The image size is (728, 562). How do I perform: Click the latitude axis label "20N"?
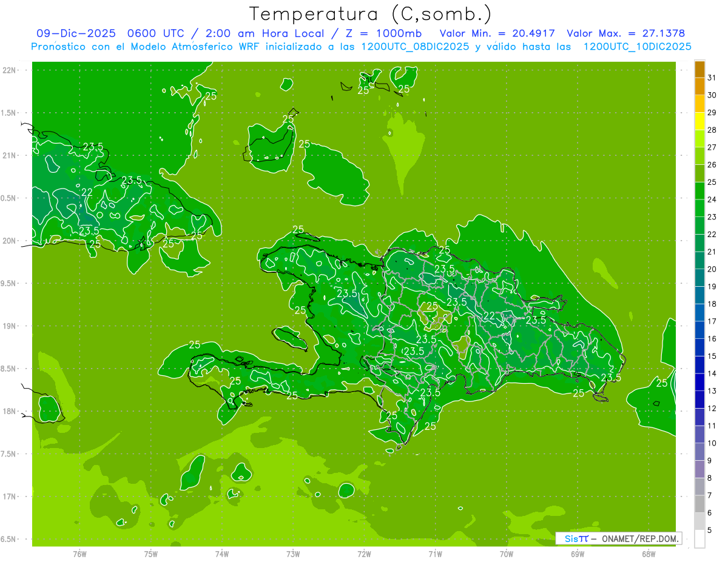click(9, 241)
